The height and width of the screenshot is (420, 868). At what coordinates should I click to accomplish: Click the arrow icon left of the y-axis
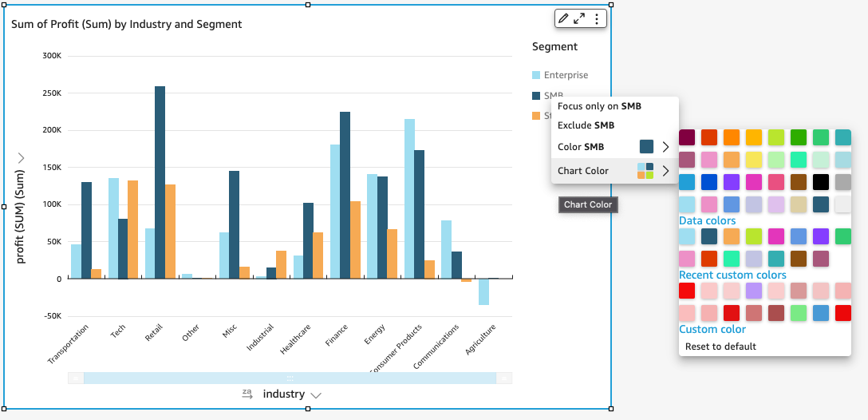21,158
